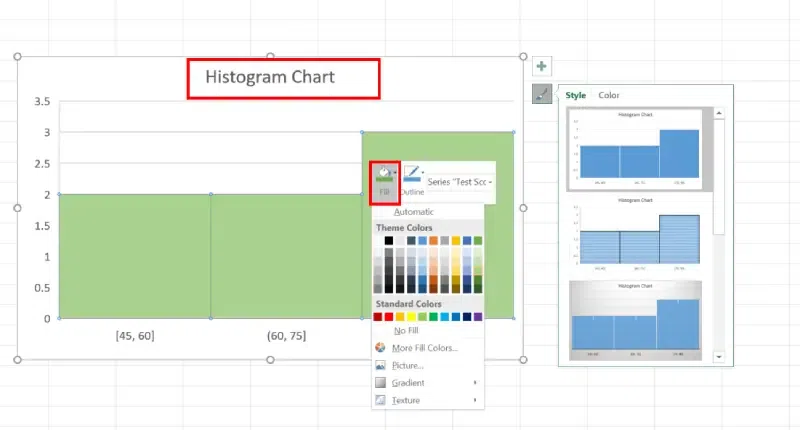Choose Picture fill option
This screenshot has width=800, height=430.
point(408,365)
